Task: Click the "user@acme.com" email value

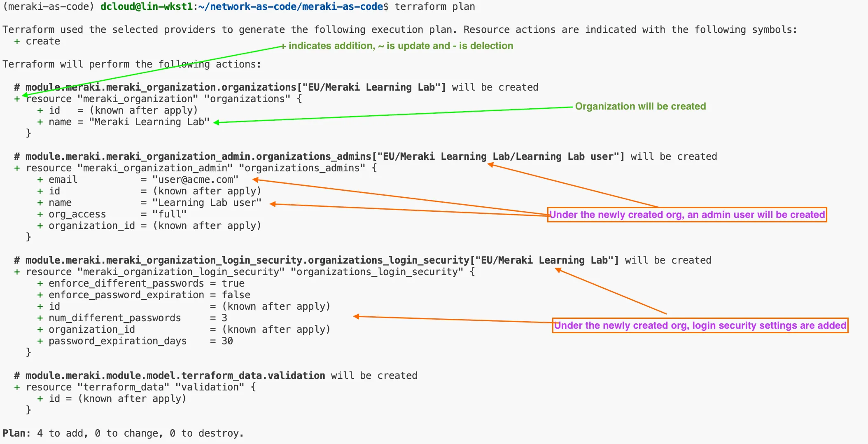Action: 195,180
